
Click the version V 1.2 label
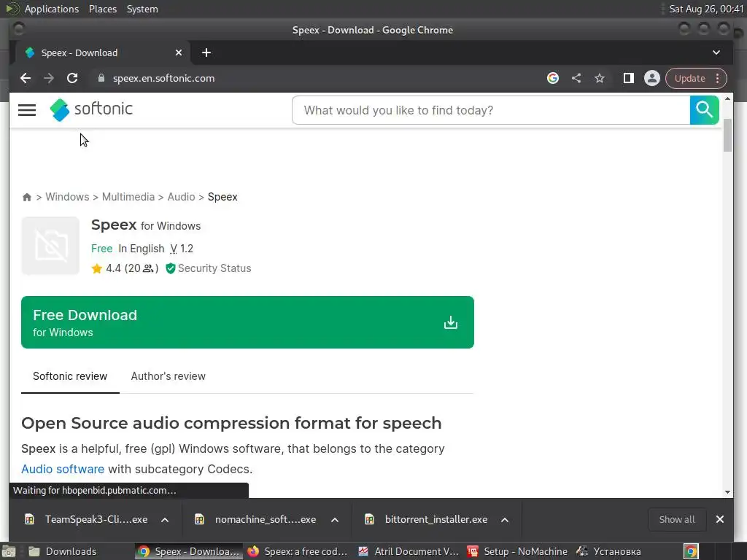tap(182, 249)
